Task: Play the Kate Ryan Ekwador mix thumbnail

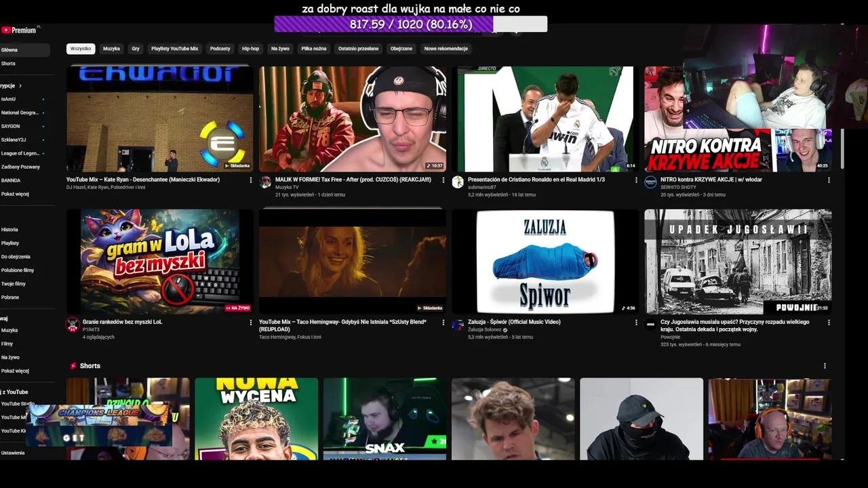Action: pos(160,119)
